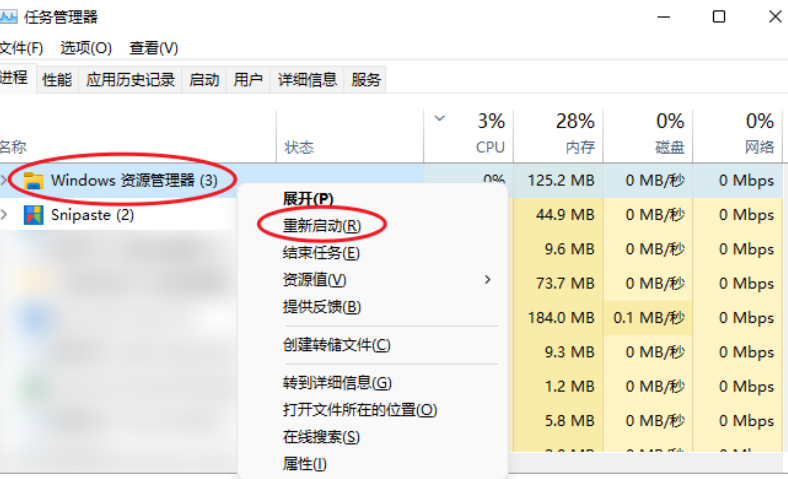Open the 选项(O) menu

[86, 48]
